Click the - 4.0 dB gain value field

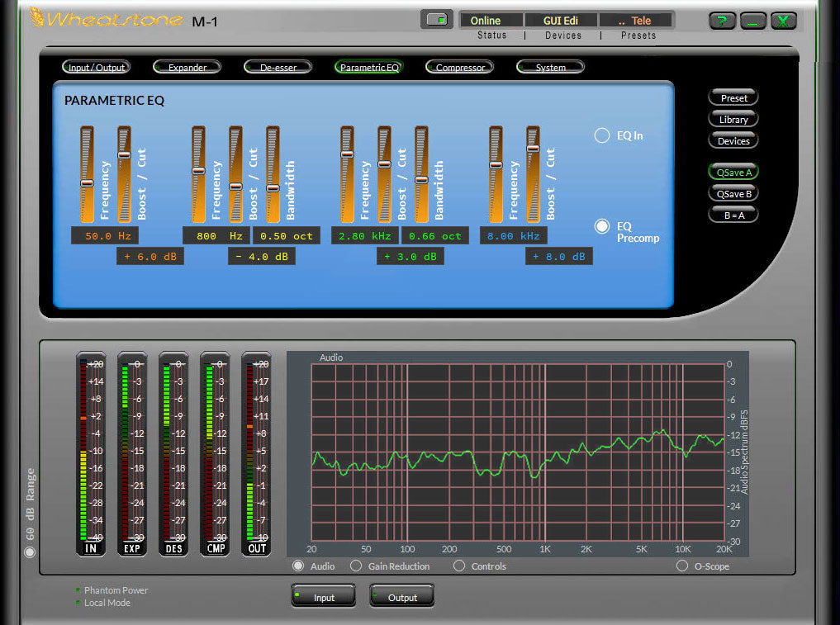[x=262, y=257]
